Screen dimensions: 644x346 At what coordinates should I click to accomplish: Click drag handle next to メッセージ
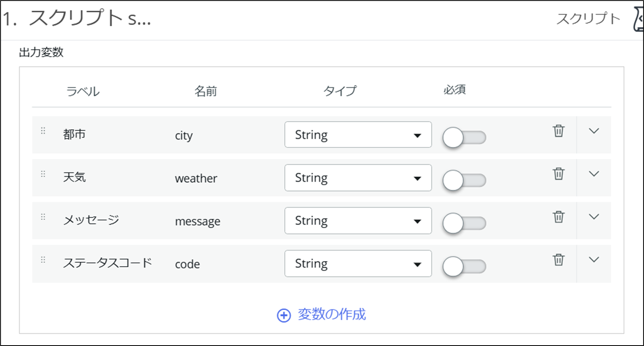(x=43, y=217)
